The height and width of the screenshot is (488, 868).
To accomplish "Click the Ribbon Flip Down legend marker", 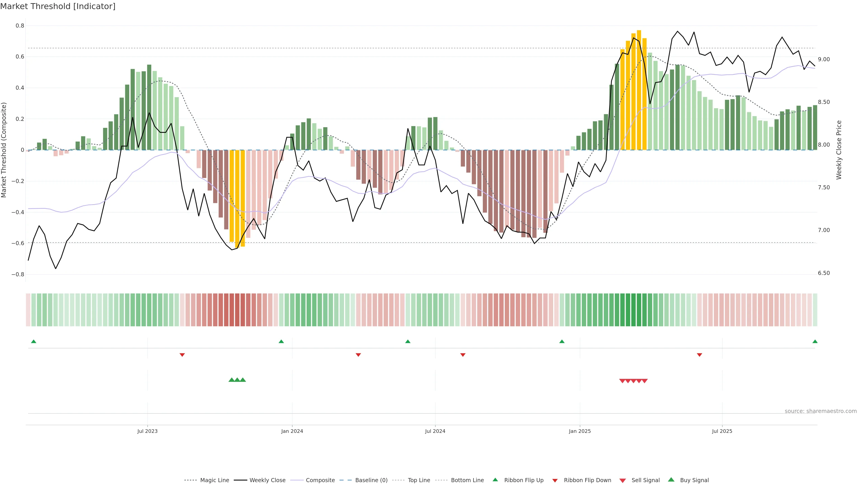I will click(555, 480).
